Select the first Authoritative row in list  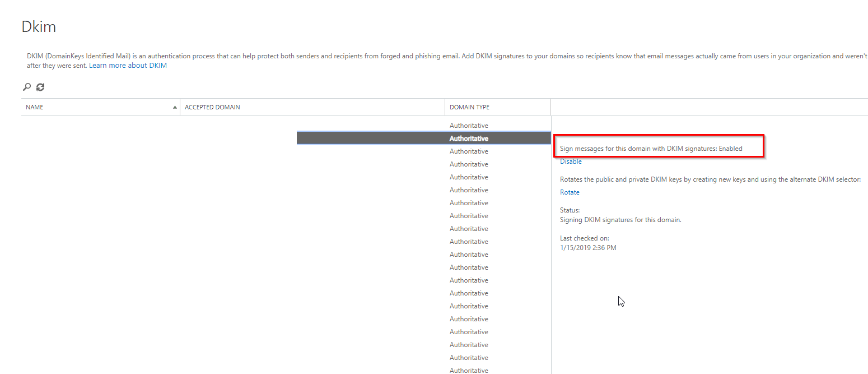tap(469, 126)
